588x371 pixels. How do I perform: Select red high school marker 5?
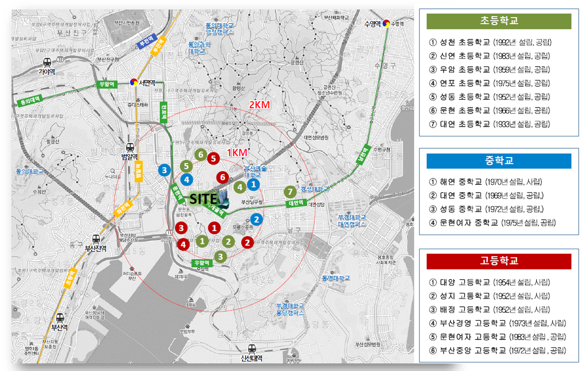(x=213, y=159)
